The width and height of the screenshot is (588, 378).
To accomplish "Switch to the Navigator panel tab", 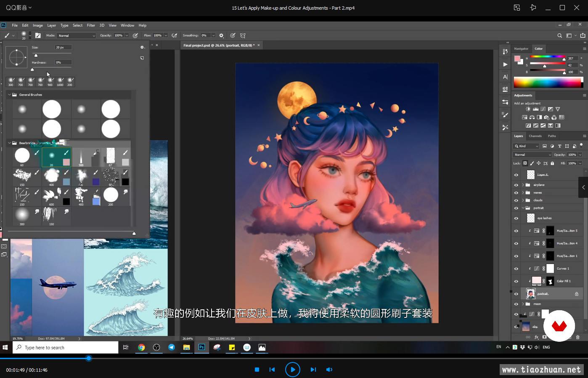I will (x=521, y=48).
